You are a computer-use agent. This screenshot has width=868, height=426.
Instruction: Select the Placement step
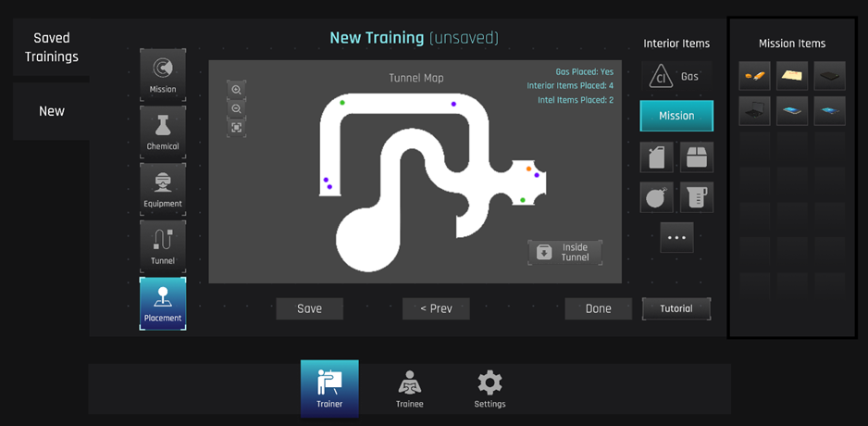point(163,304)
